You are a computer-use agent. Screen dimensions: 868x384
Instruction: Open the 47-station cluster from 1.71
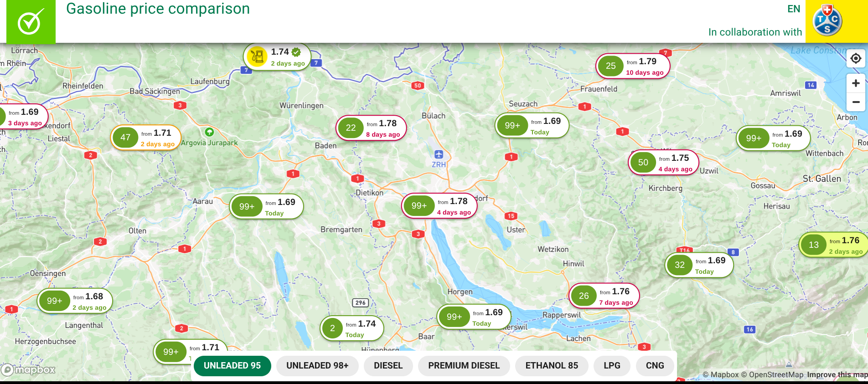pos(146,138)
